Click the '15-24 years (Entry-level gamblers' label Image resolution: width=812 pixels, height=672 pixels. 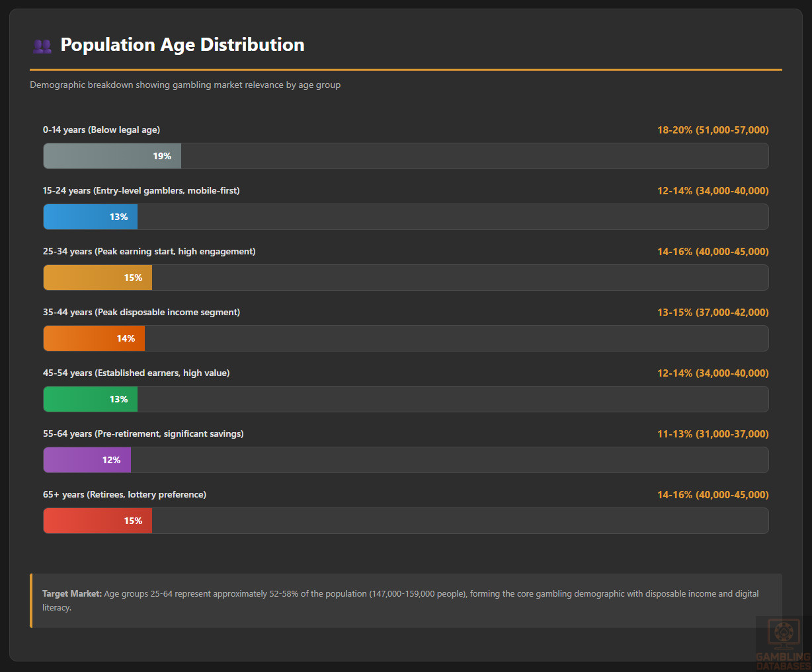(x=141, y=190)
